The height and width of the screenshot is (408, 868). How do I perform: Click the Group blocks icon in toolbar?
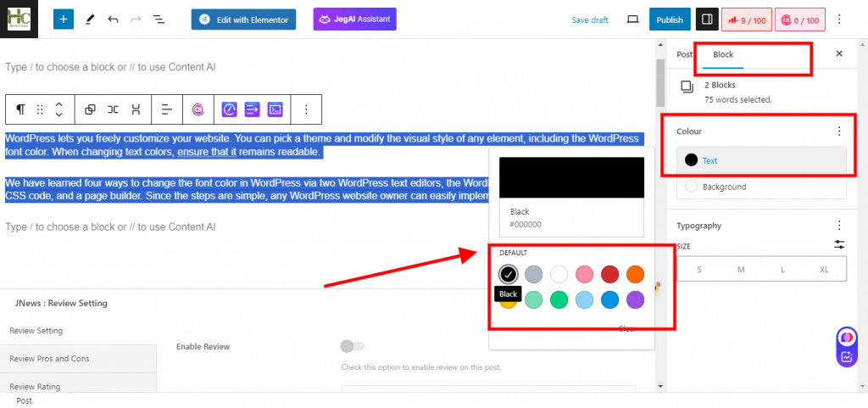pyautogui.click(x=90, y=109)
